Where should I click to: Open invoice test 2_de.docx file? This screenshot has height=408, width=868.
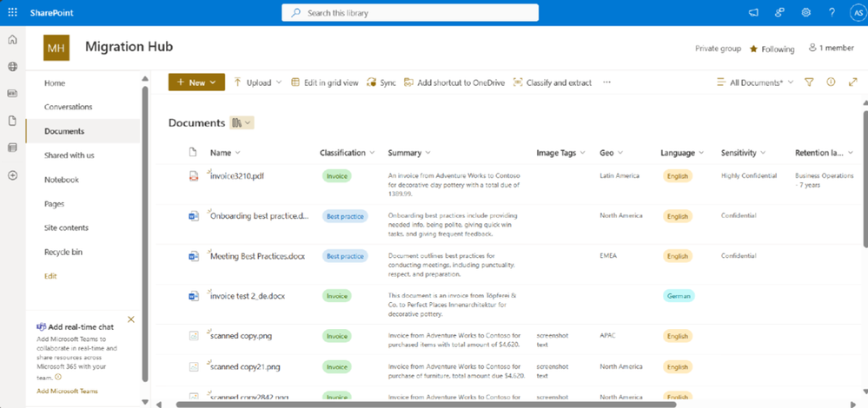(x=248, y=296)
